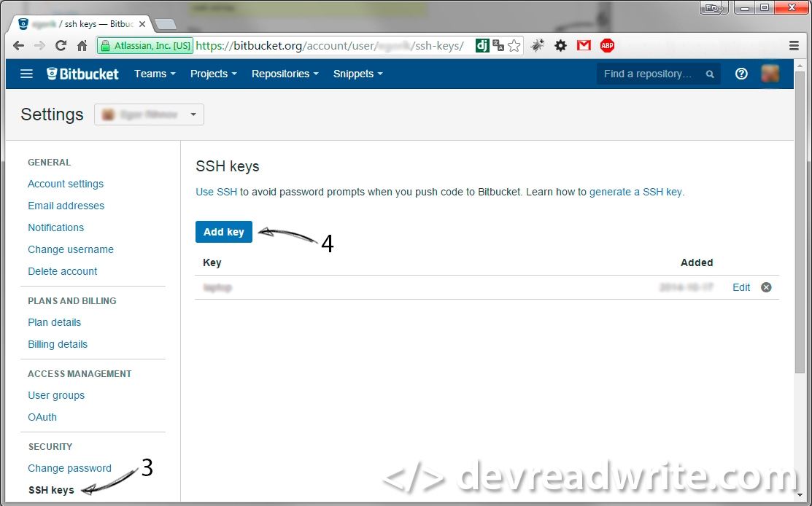This screenshot has width=812, height=506.
Task: Click the Key column header
Action: click(212, 262)
